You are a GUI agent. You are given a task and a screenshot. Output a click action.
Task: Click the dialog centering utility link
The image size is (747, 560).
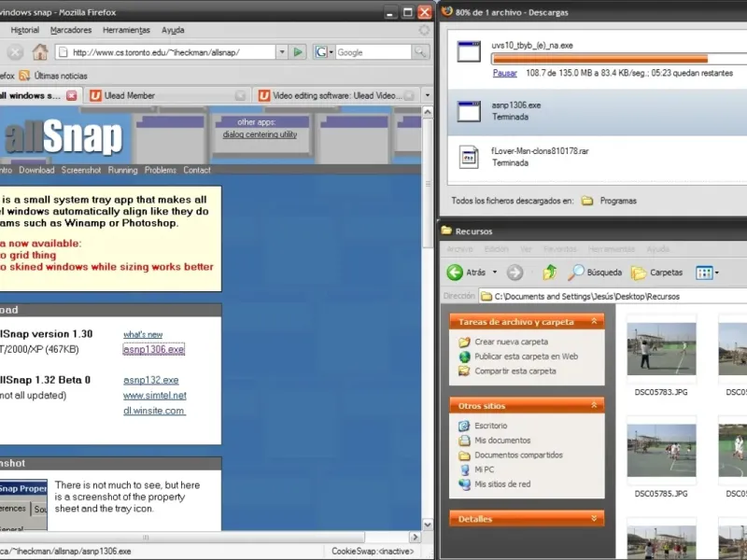260,134
